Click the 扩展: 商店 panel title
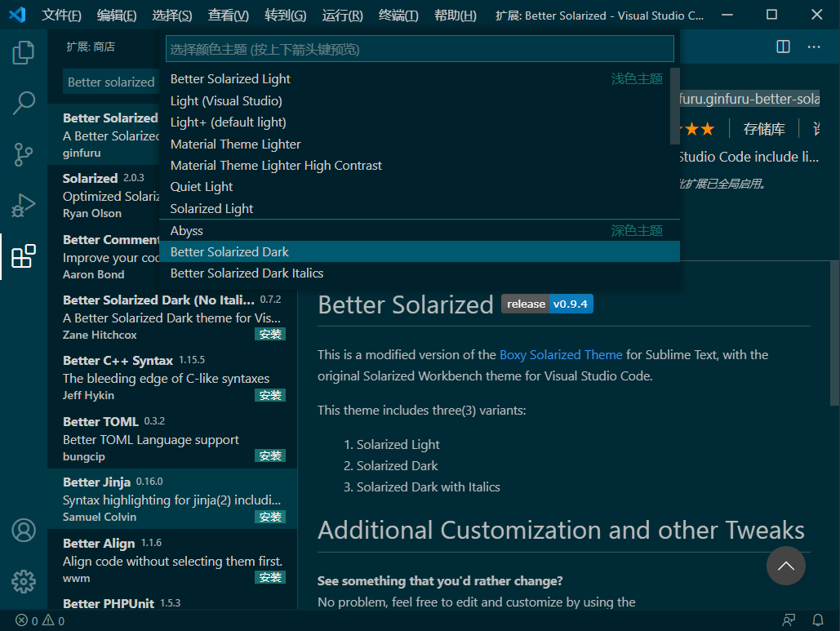This screenshot has width=840, height=631. [91, 47]
